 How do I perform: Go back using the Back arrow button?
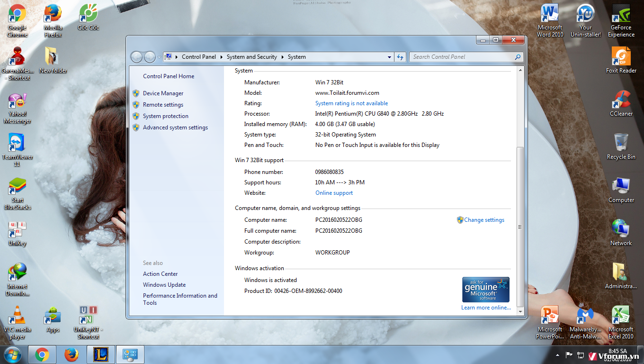[x=136, y=57]
